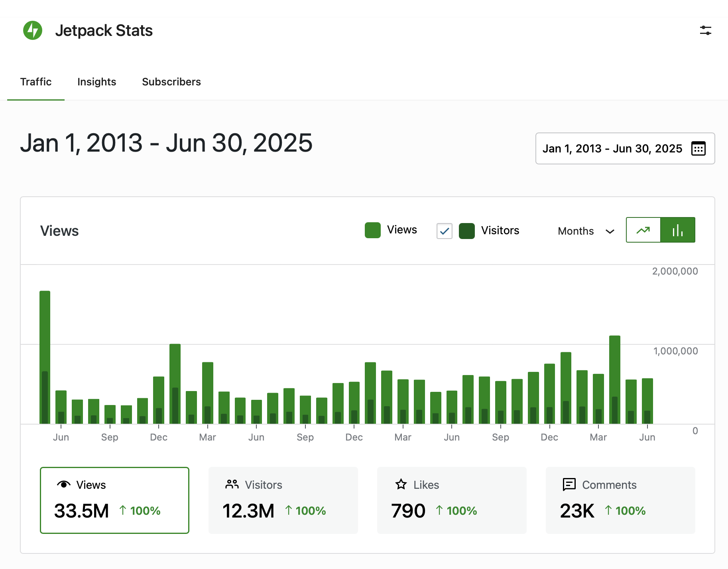The image size is (728, 569).
Task: Click the Views legend label
Action: 402,230
